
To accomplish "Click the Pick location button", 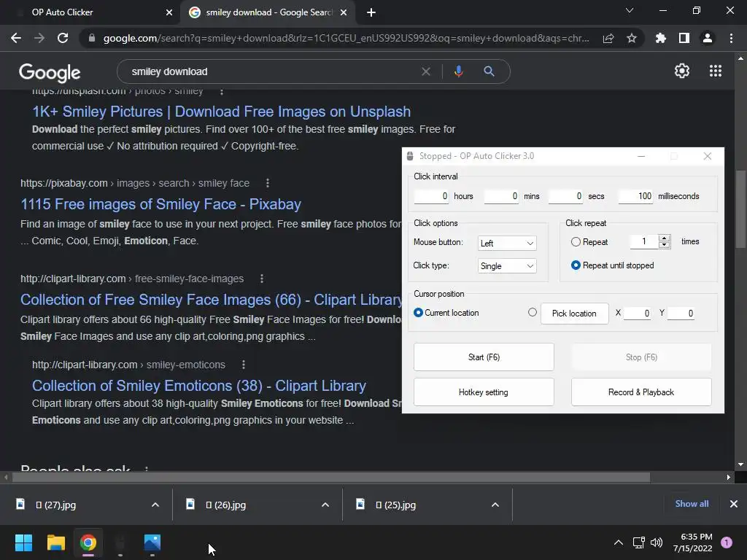I will pyautogui.click(x=574, y=314).
